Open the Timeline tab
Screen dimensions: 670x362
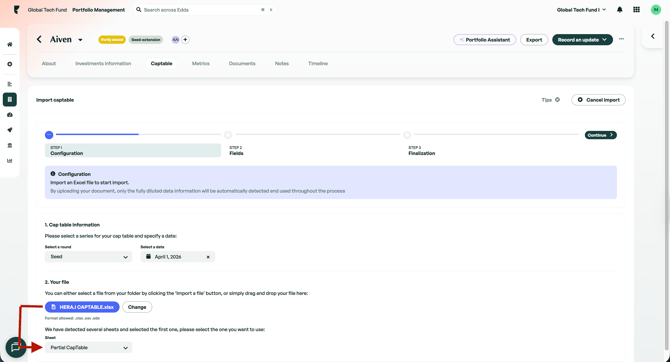click(x=318, y=63)
